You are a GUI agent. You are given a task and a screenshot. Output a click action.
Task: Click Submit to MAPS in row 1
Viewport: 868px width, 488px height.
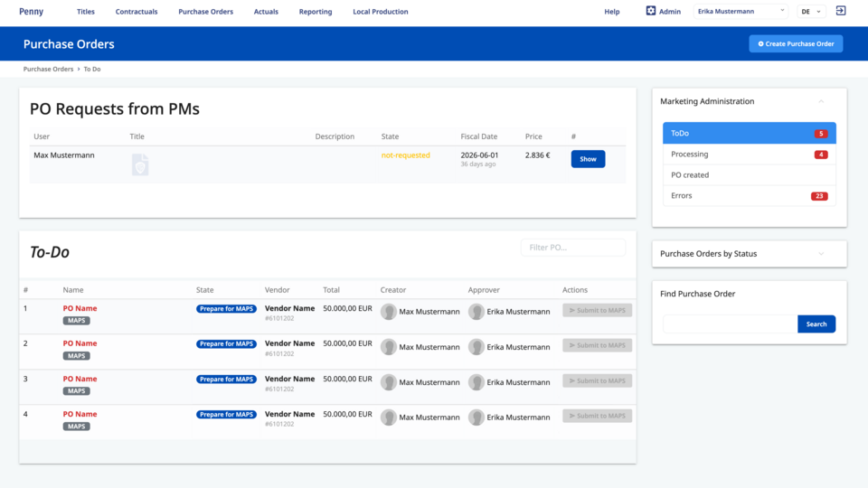598,310
